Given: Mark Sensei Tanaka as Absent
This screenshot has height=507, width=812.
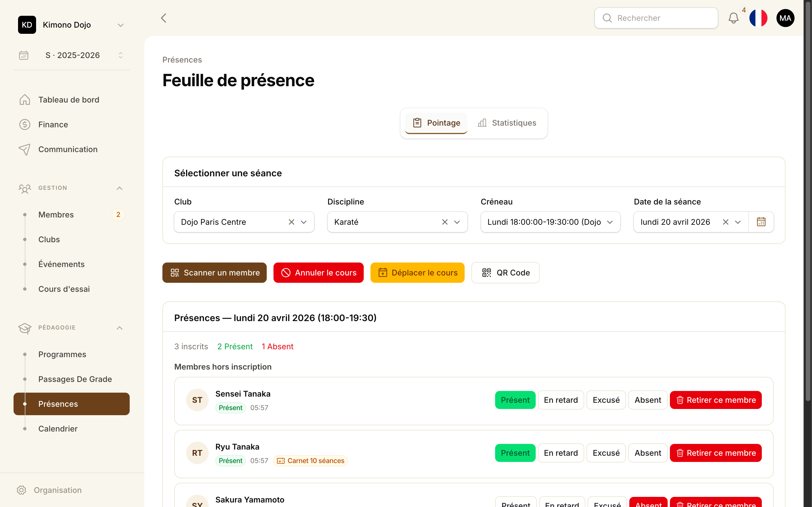Looking at the screenshot, I should pyautogui.click(x=647, y=400).
